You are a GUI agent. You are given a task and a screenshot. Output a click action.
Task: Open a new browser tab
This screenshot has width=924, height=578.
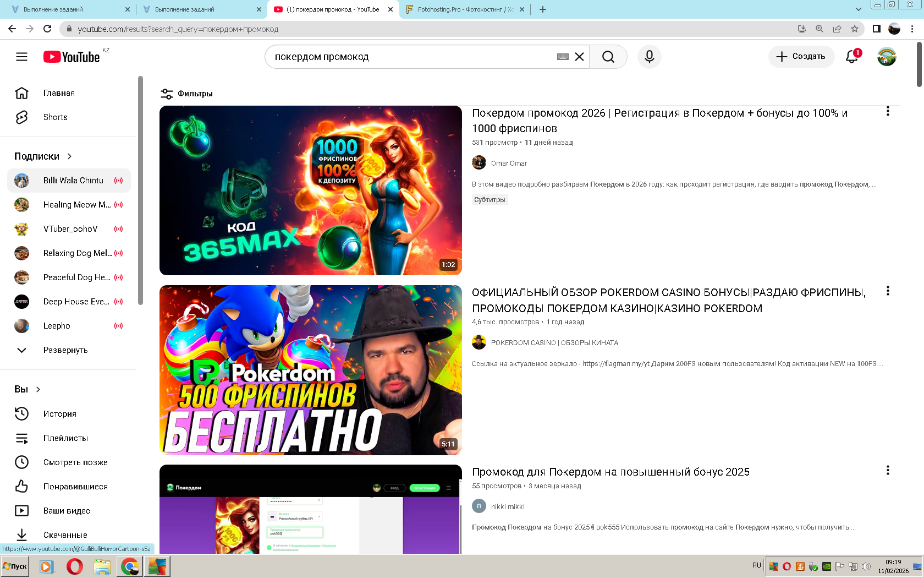click(543, 9)
